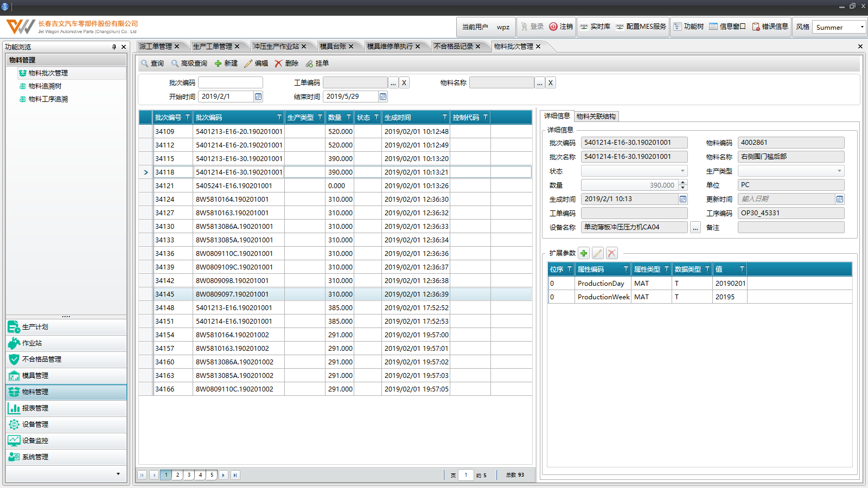This screenshot has height=488, width=868.
Task: Open the 开始时间 calendar picker
Action: [258, 97]
